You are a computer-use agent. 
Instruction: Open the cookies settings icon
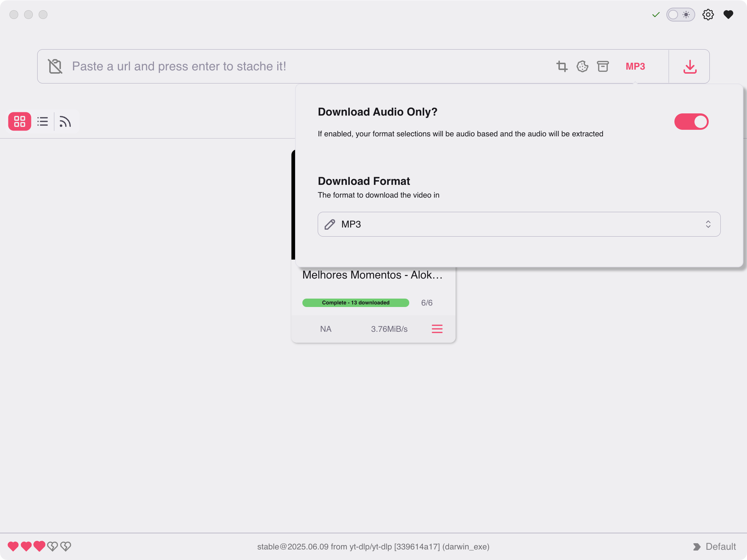(x=582, y=66)
